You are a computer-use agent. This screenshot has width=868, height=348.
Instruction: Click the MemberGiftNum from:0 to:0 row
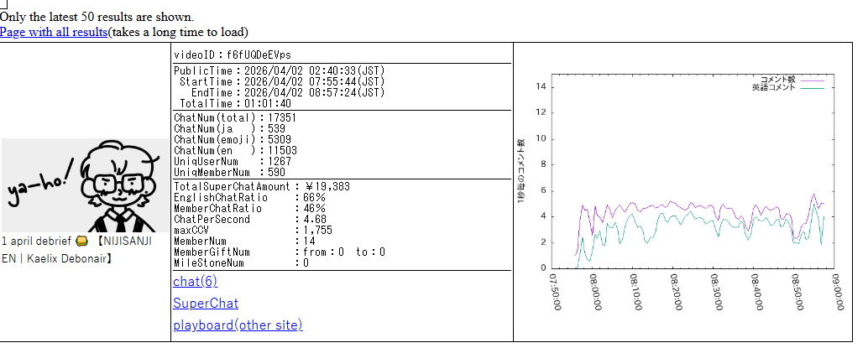[x=280, y=252]
